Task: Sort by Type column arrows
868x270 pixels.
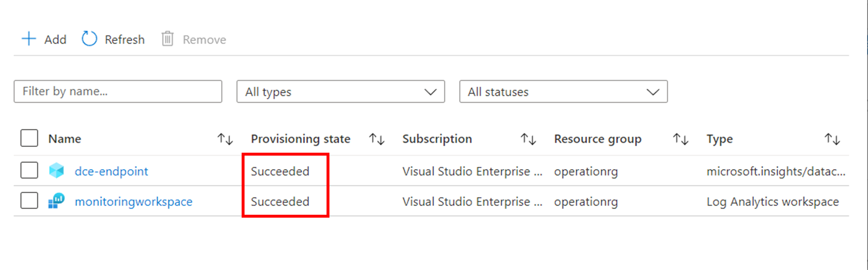Action: pos(833,139)
